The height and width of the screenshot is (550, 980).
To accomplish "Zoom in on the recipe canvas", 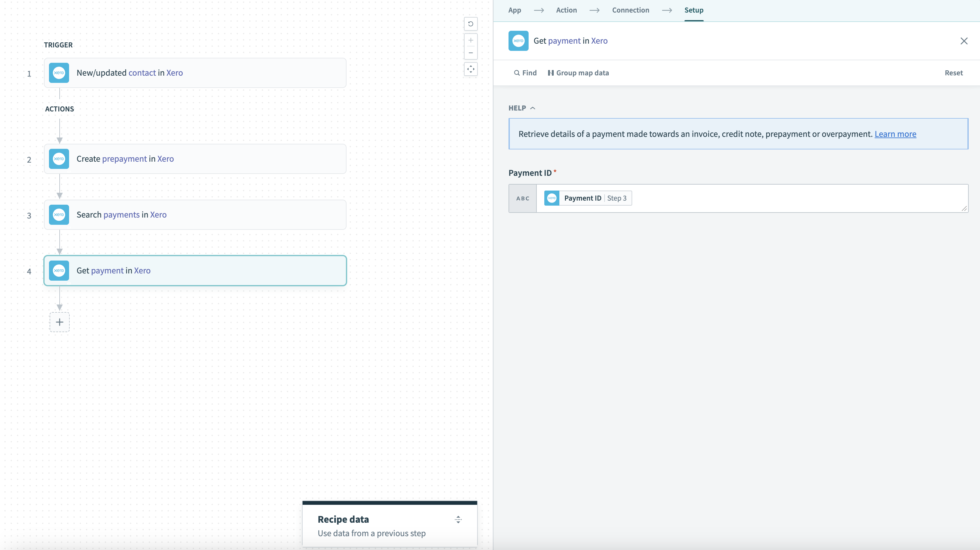I will click(471, 40).
